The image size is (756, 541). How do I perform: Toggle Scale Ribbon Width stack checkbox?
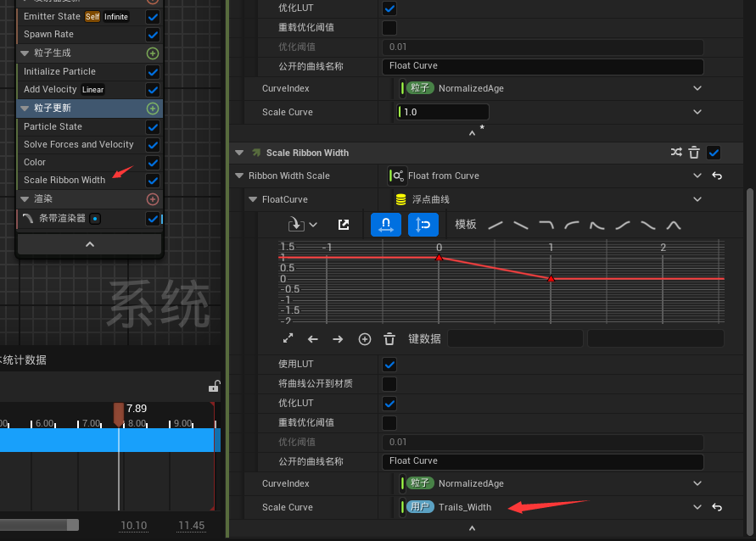coord(153,180)
